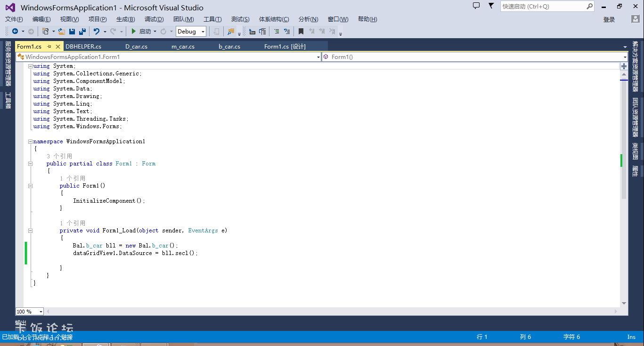Screen dimensions: 644x346
Task: Open the 团队资源管理器 side panel tab
Action: [636, 117]
